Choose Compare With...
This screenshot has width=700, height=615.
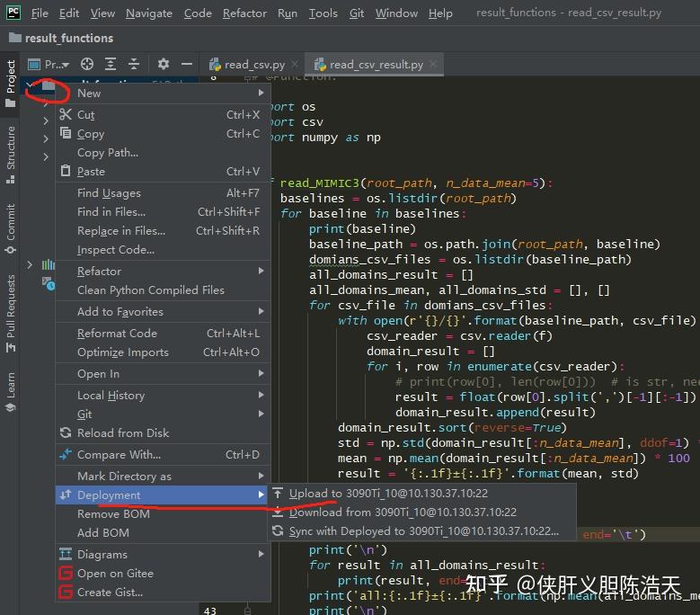point(163,454)
